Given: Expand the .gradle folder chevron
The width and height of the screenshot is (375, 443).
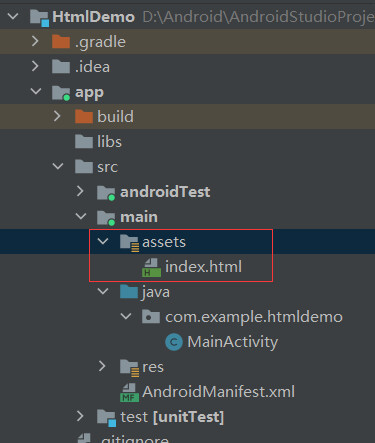Looking at the screenshot, I should click(x=35, y=41).
